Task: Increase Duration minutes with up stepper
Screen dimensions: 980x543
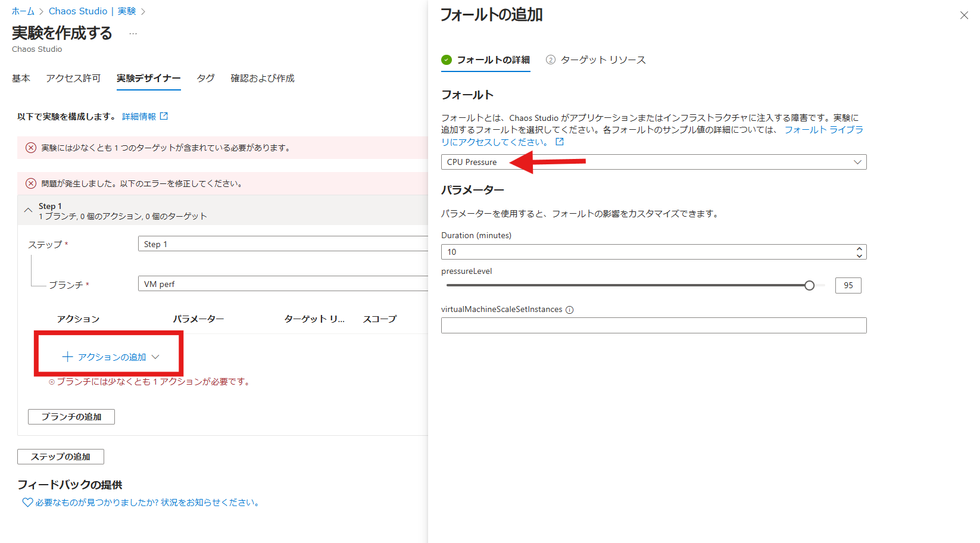Action: pyautogui.click(x=859, y=248)
